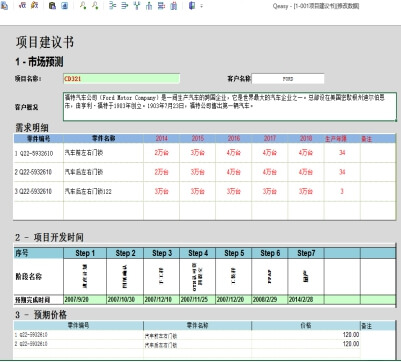Click the upward-branching tree layout icon
The image size is (401, 362).
[x=149, y=6]
